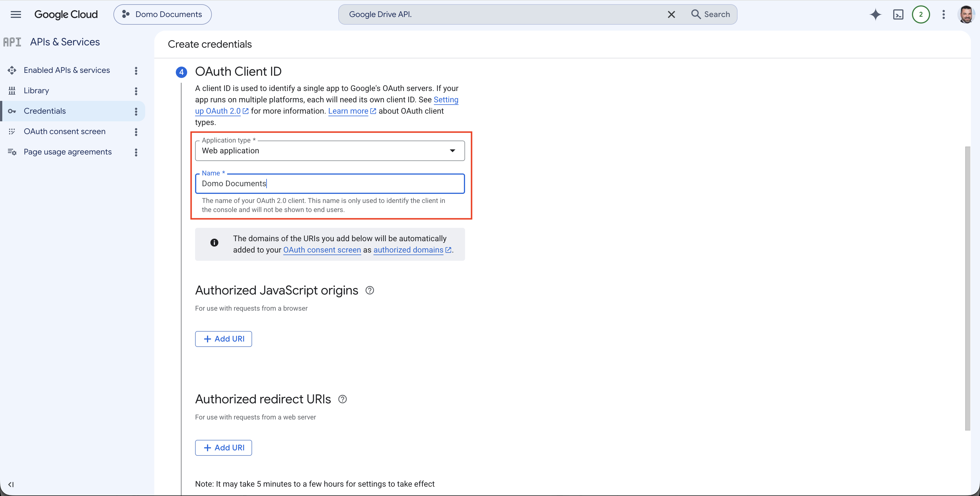Click the Page usage agreements icon
This screenshot has width=980, height=496.
(12, 152)
